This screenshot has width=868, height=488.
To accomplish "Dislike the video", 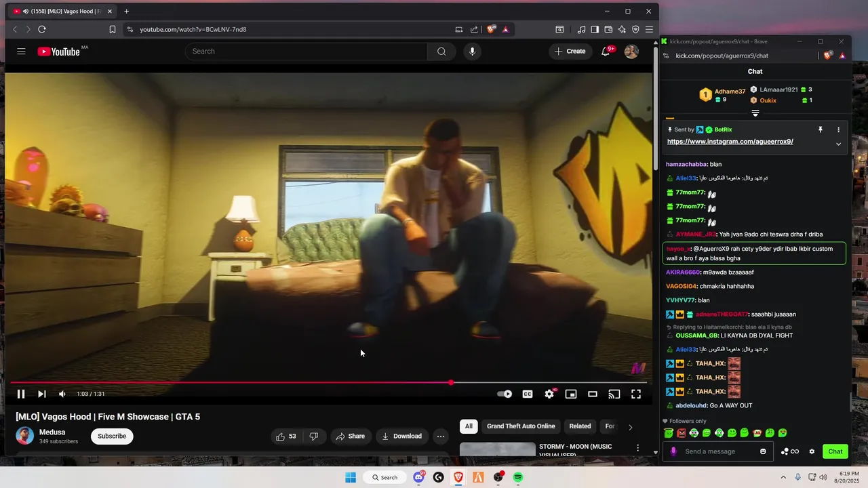I will coord(314,436).
